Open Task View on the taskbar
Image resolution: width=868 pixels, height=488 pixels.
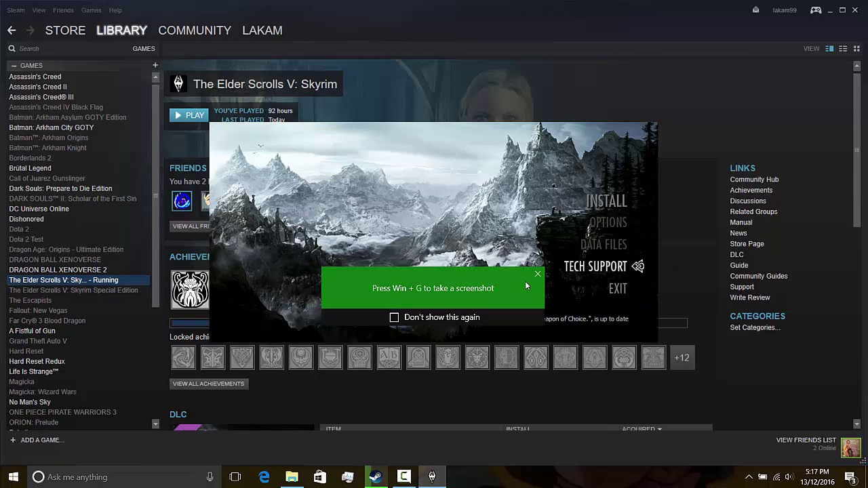[235, 477]
